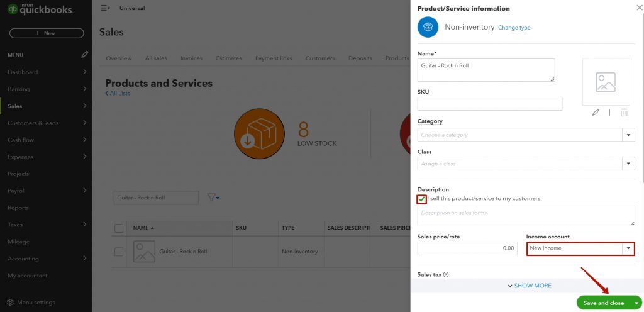Expand the Accounting menu chevron
The image size is (644, 312).
tap(85, 259)
